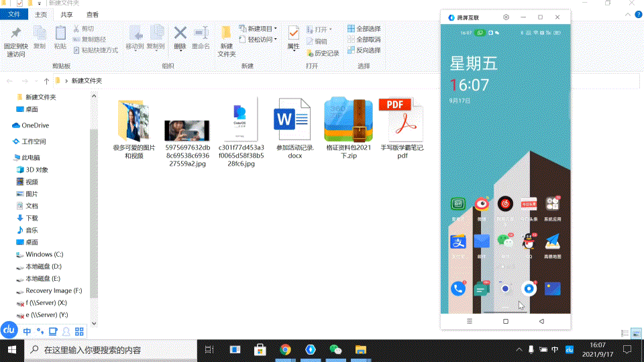Image resolution: width=644 pixels, height=362 pixels.
Task: Click 复制到 ribbon button
Action: point(156,38)
